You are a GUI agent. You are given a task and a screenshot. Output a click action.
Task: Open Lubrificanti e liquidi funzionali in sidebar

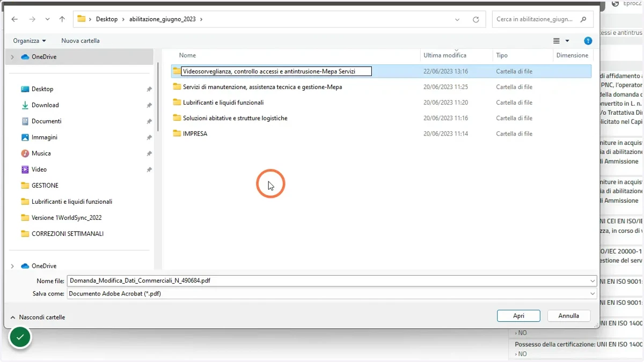coord(72,202)
